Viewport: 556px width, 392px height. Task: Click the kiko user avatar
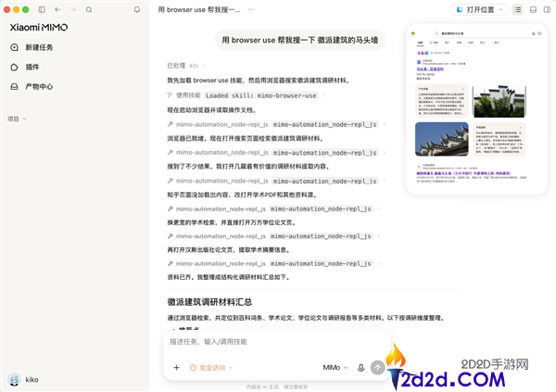(x=14, y=380)
